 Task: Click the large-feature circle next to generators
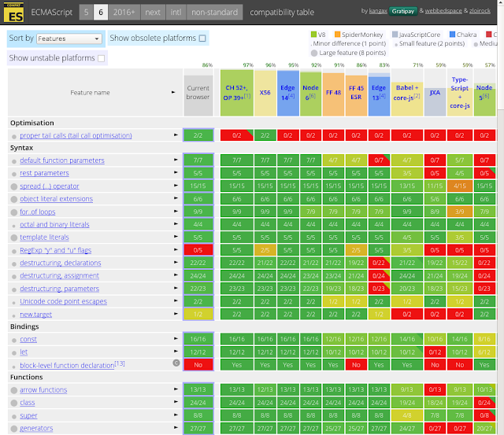[14, 429]
